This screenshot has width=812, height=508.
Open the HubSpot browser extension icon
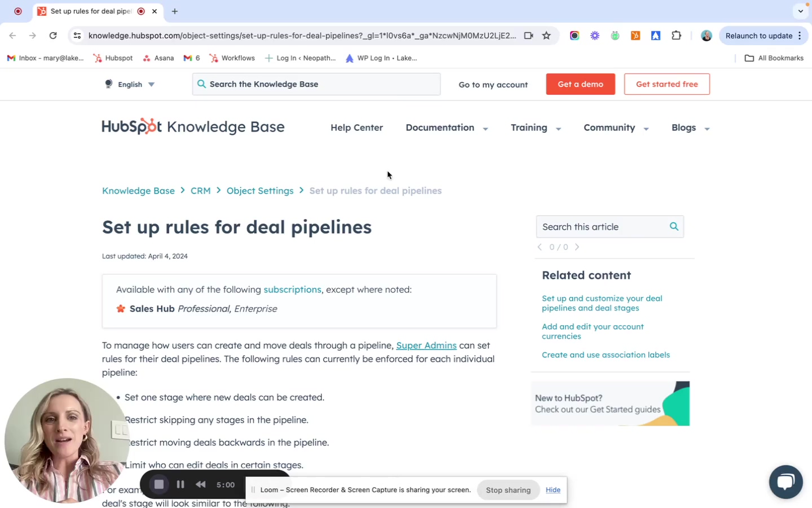point(635,35)
